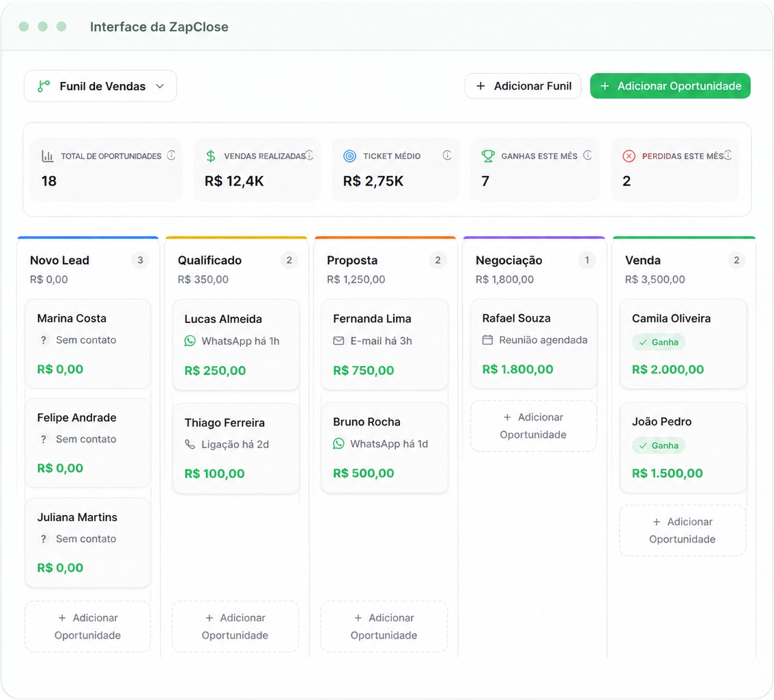Open the Rafael Souza opportunity card
774x700 pixels.
click(534, 344)
